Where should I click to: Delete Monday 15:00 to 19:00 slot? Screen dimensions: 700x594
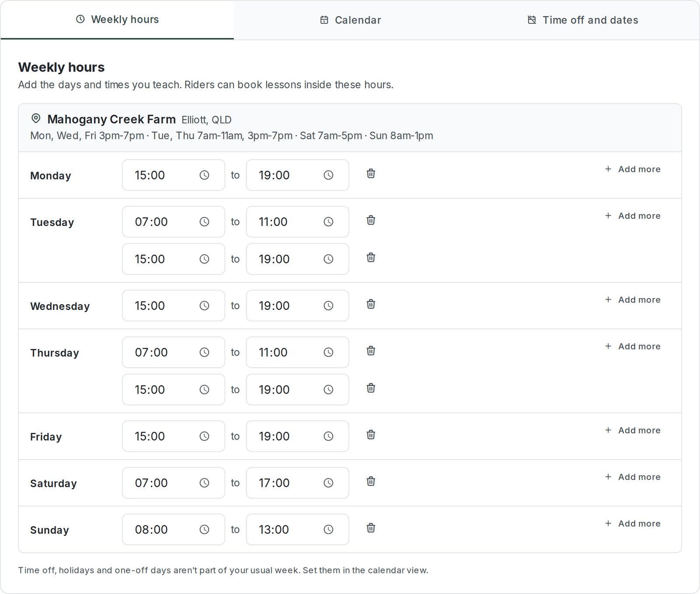point(371,173)
